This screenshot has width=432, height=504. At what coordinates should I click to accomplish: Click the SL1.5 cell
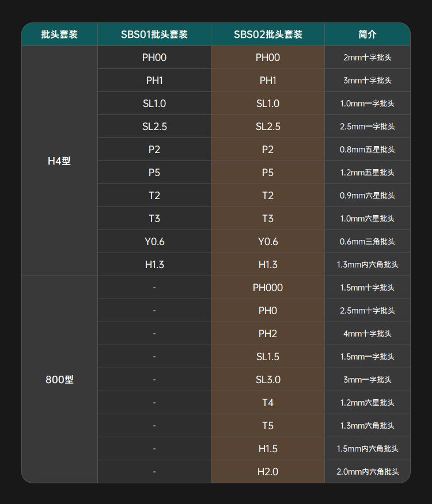(x=268, y=357)
